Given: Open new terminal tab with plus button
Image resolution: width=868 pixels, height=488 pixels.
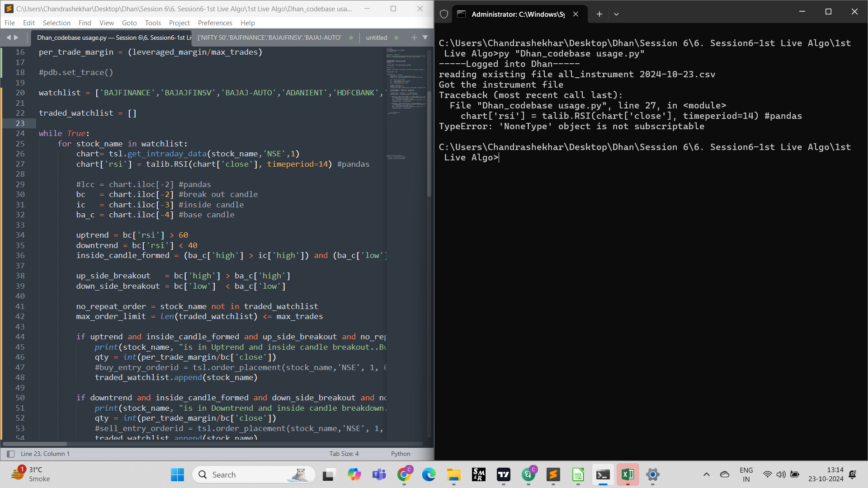Looking at the screenshot, I should pos(599,14).
